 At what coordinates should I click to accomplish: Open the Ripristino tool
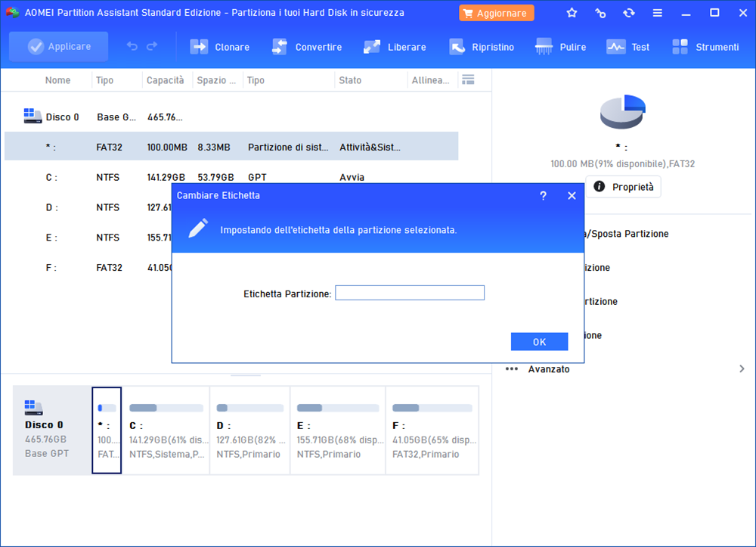(x=481, y=47)
